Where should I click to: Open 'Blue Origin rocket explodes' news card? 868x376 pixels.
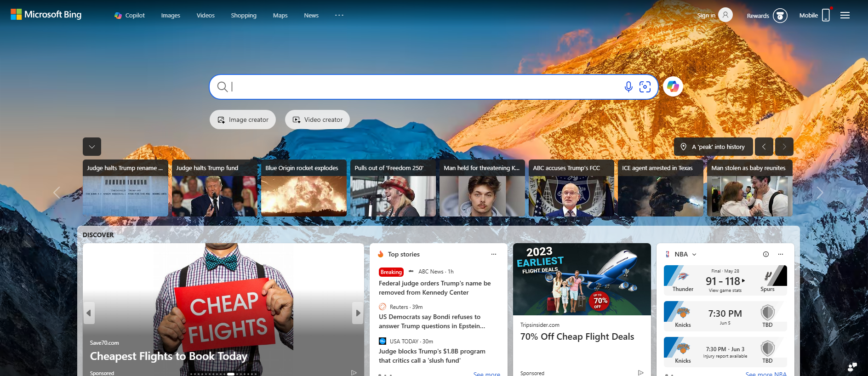(x=304, y=188)
